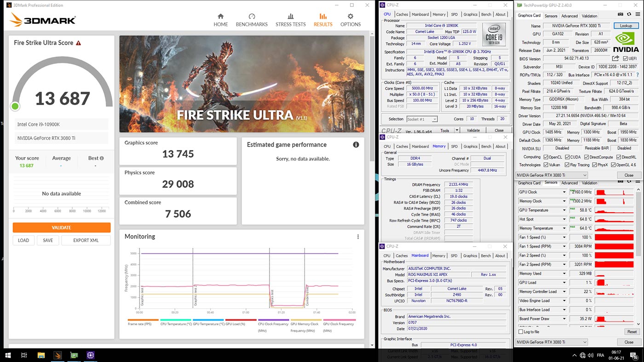The image size is (644, 362).
Task: Click the info icon next to Best
Action: click(x=102, y=158)
